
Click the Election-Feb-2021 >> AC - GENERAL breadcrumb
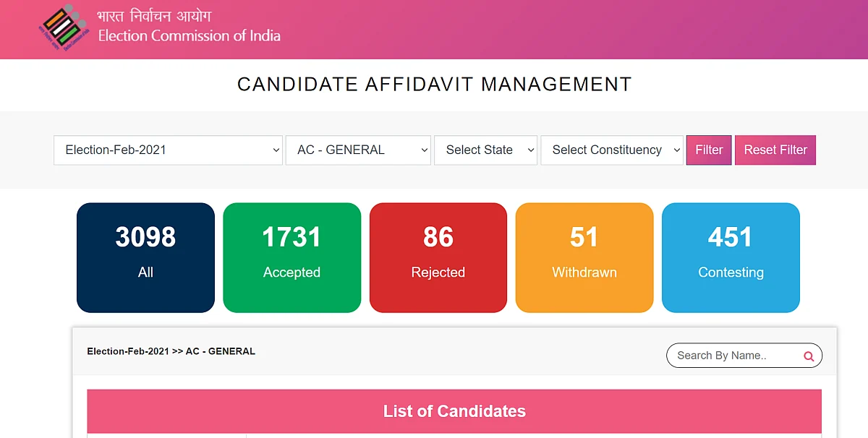point(171,351)
